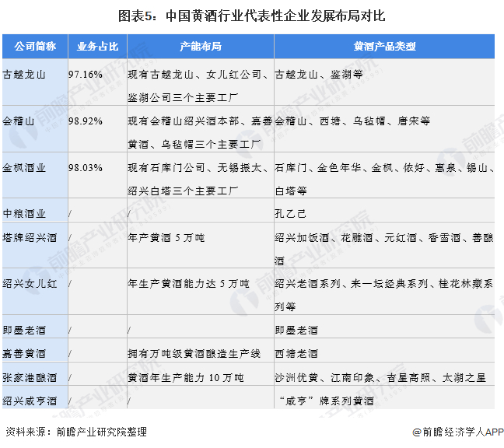The height and width of the screenshot is (448, 504).
Task: Click the company name 张家港酿酒 cell
Action: point(35,374)
